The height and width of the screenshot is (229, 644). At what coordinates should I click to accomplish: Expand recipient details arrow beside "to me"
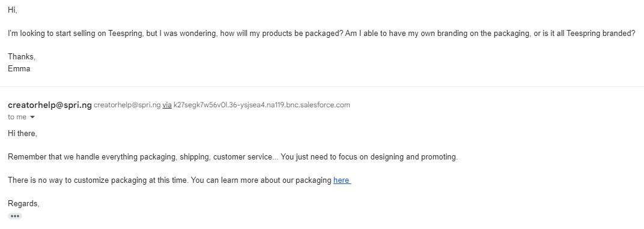click(32, 117)
